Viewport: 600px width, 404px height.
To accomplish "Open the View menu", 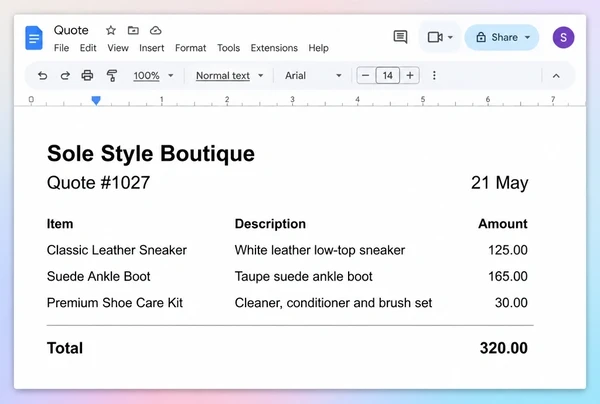I will pos(118,48).
